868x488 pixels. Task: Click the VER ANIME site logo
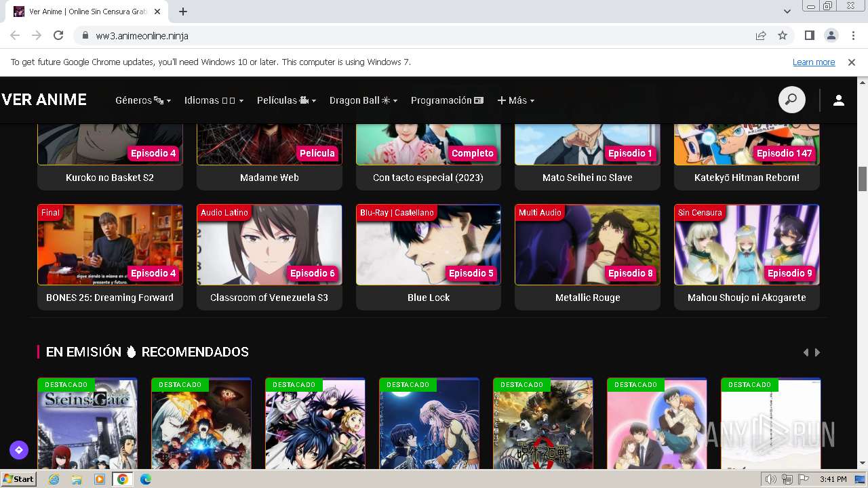pos(44,100)
